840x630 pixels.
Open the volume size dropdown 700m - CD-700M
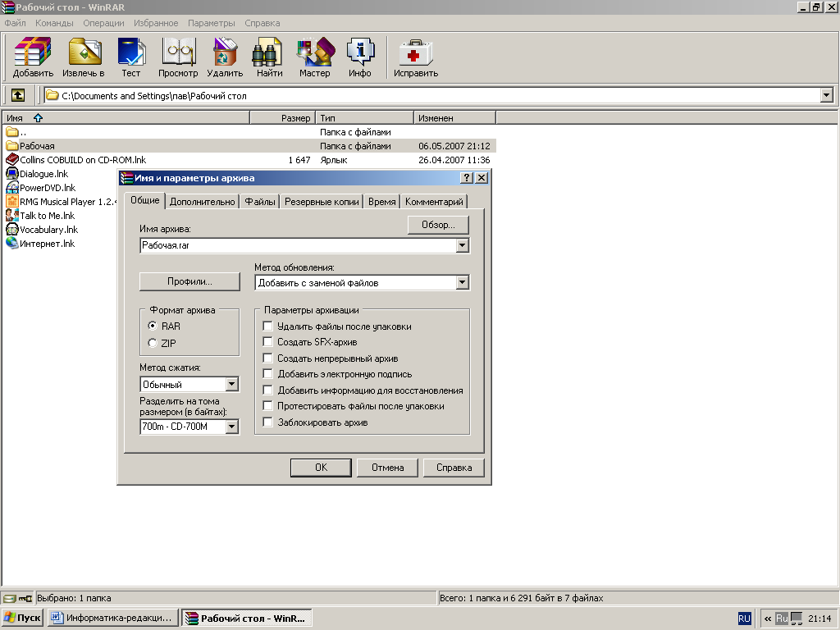coord(232,427)
